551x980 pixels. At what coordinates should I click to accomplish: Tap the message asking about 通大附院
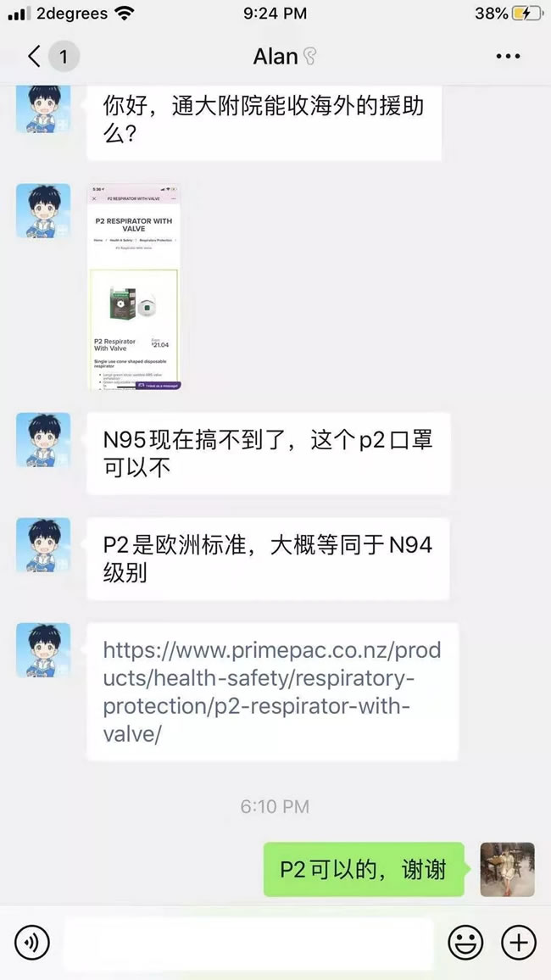(x=264, y=123)
